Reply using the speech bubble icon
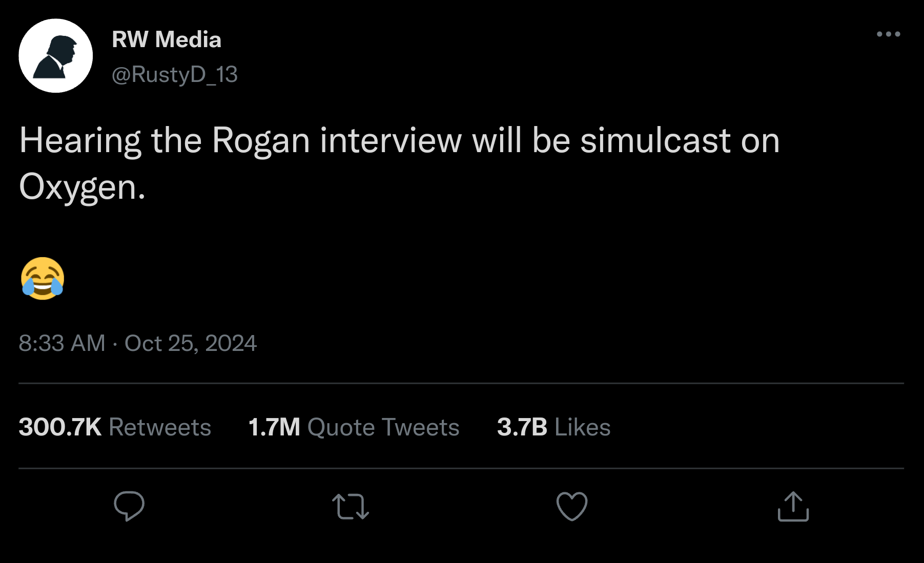This screenshot has height=563, width=924. click(x=129, y=506)
